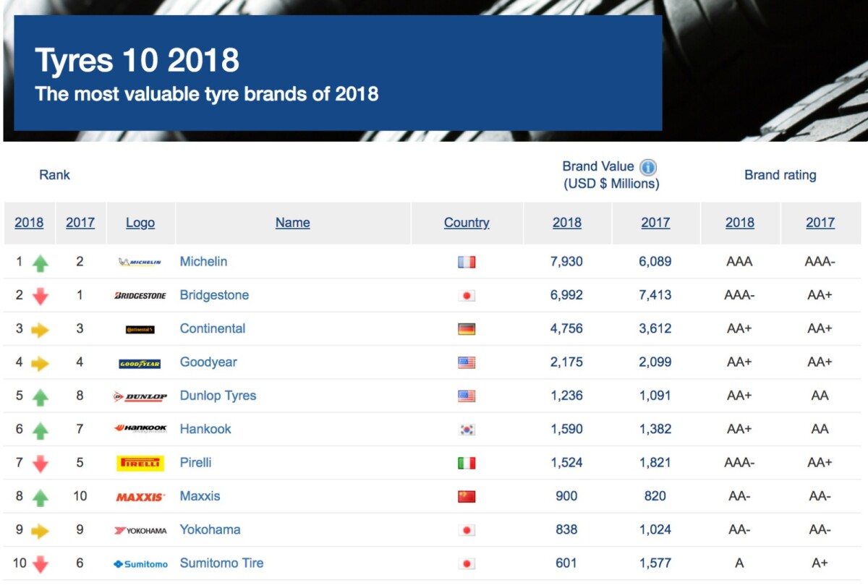This screenshot has height=588, width=868.
Task: Click Hankook's 2018 brand value 1,590
Action: (567, 429)
